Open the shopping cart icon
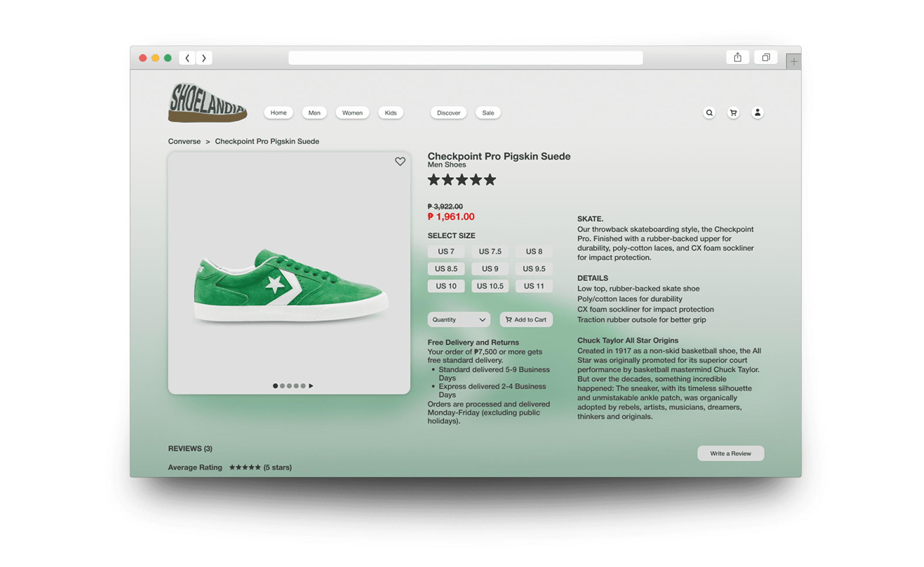Viewport: 924px width, 567px height. click(x=733, y=113)
